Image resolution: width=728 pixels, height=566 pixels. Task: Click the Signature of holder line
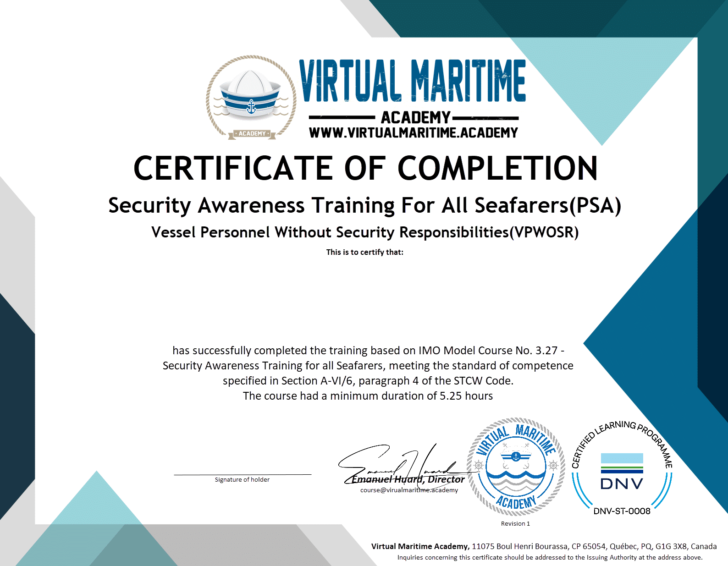click(x=242, y=474)
